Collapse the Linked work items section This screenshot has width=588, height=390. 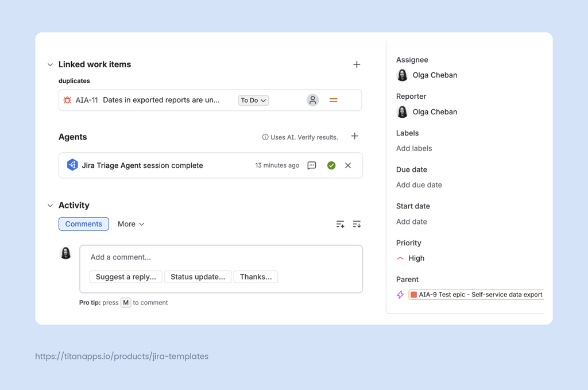click(x=51, y=64)
